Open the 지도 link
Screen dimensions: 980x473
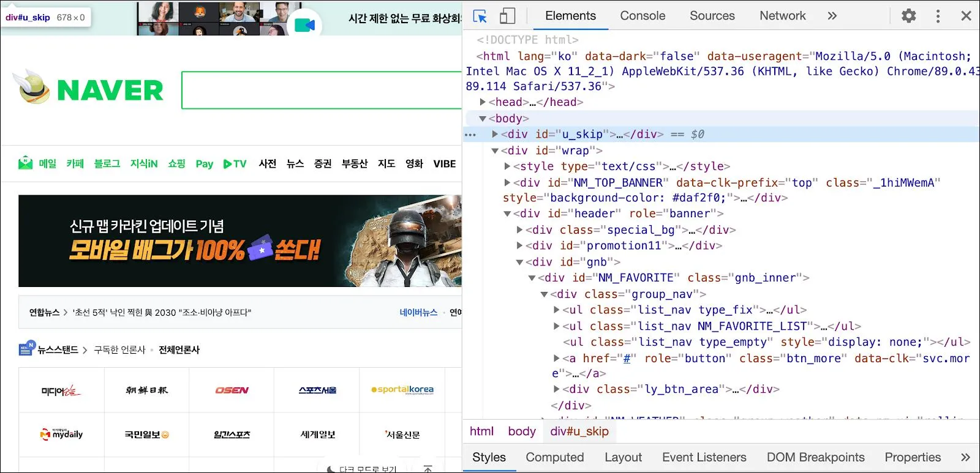pos(386,163)
